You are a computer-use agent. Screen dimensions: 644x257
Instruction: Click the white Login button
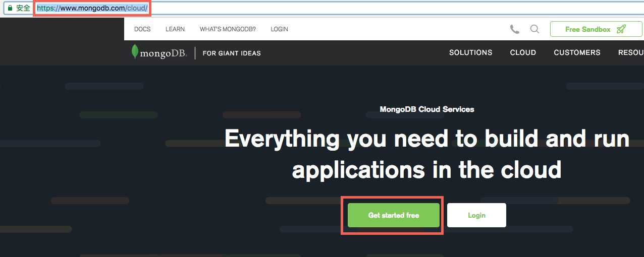(476, 215)
